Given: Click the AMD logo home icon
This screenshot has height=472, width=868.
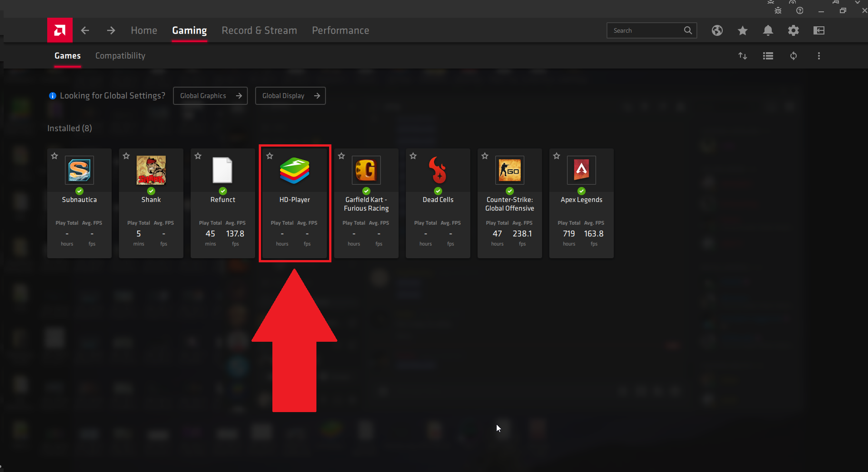Looking at the screenshot, I should click(x=60, y=30).
